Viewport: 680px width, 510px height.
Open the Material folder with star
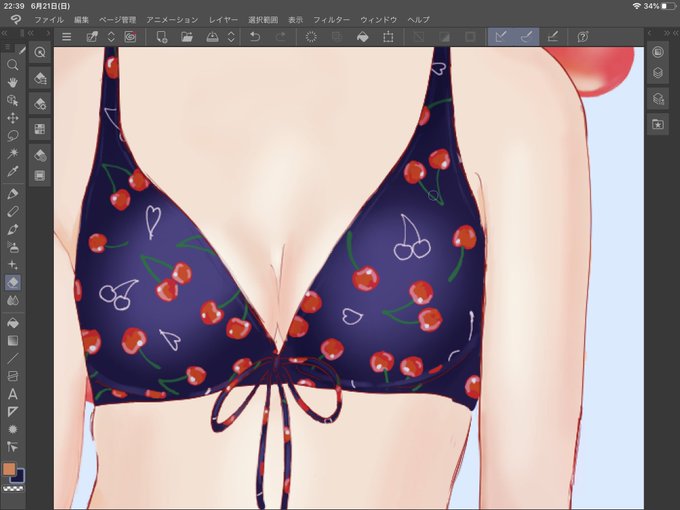point(658,124)
